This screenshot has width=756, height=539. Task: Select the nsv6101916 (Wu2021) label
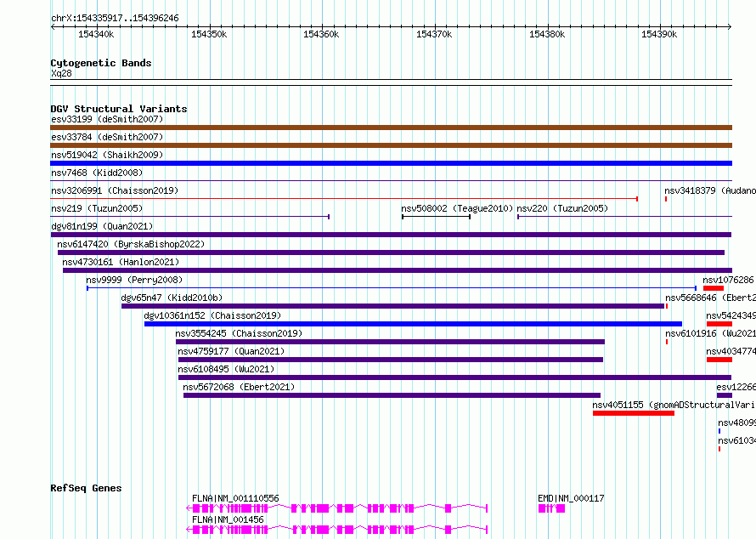point(710,333)
